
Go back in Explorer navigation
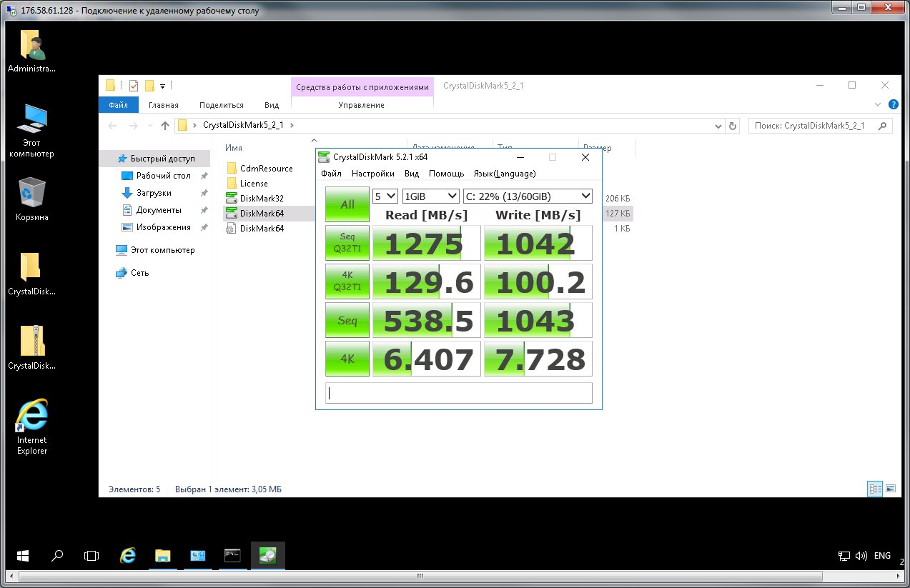tap(112, 126)
